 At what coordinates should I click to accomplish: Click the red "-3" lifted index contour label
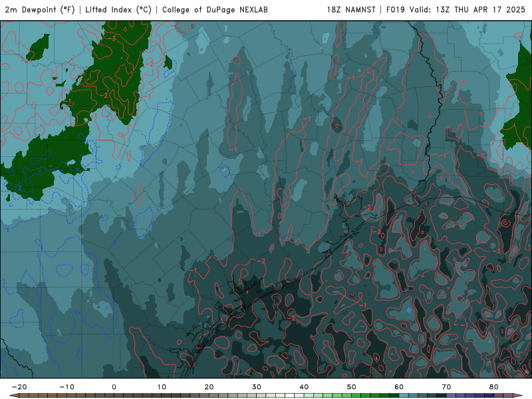(112, 39)
